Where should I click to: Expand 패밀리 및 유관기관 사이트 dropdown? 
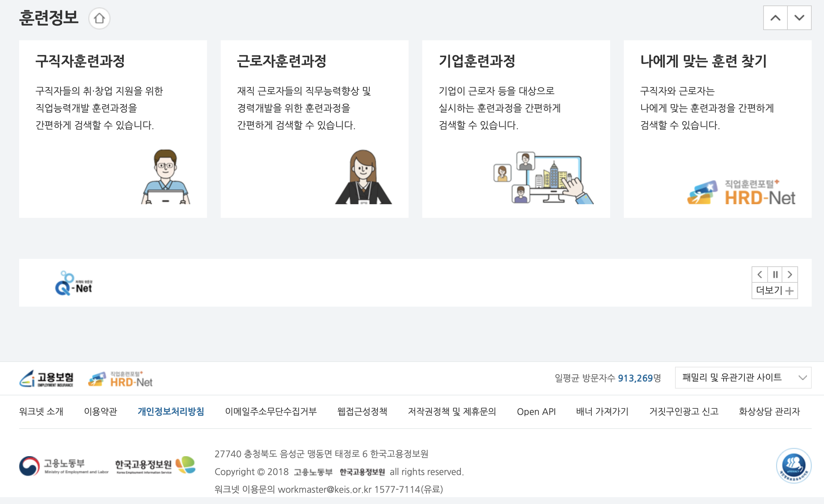[743, 378]
